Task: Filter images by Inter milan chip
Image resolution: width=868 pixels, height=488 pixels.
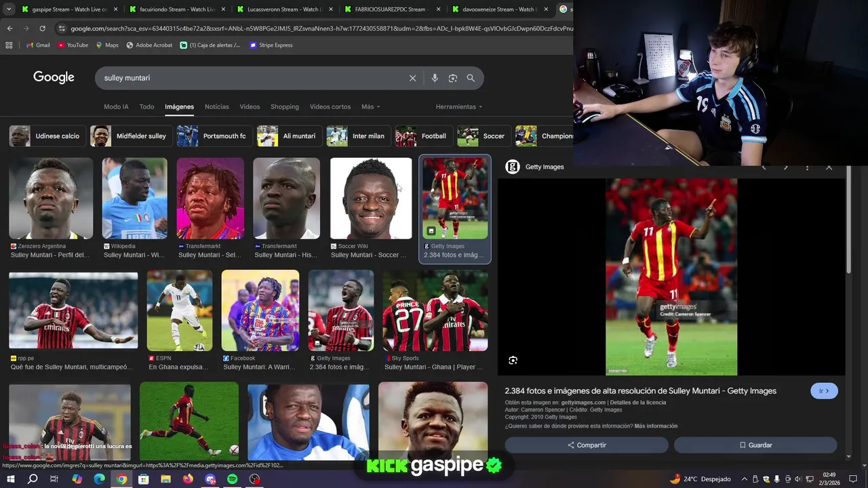Action: [x=357, y=136]
